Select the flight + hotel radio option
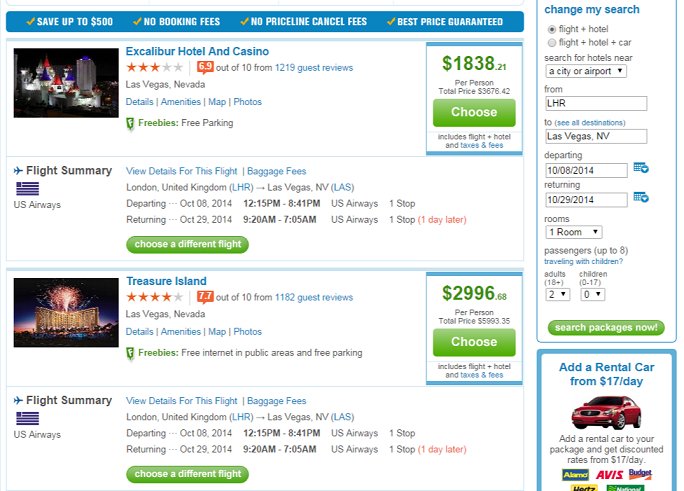Viewport: 684px width, 491px height. (552, 29)
